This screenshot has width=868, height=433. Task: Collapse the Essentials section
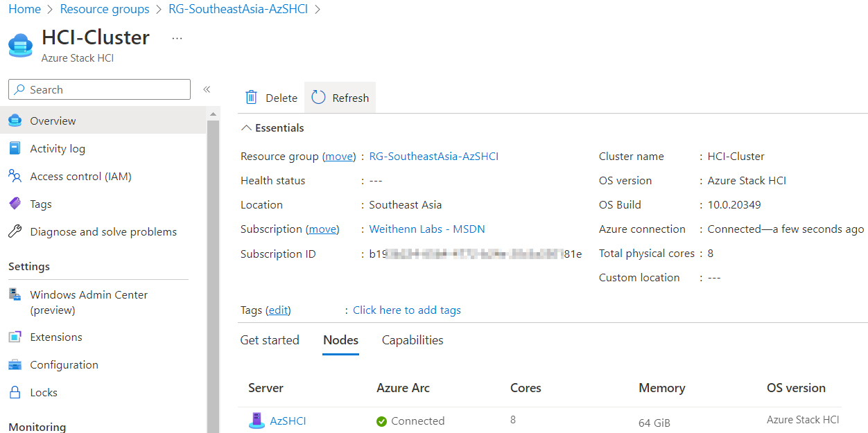tap(272, 128)
